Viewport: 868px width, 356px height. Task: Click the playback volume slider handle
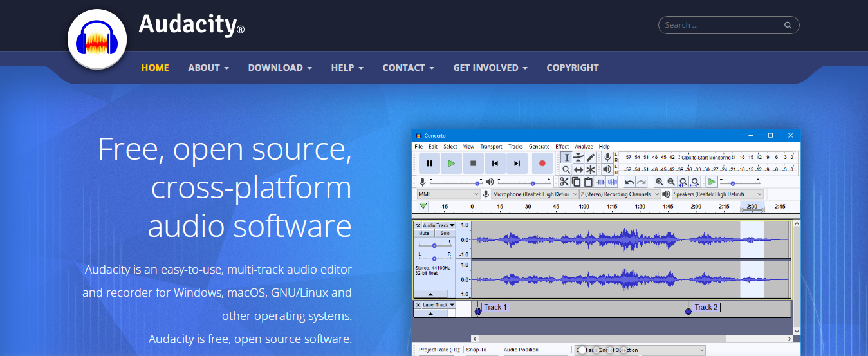[x=533, y=183]
